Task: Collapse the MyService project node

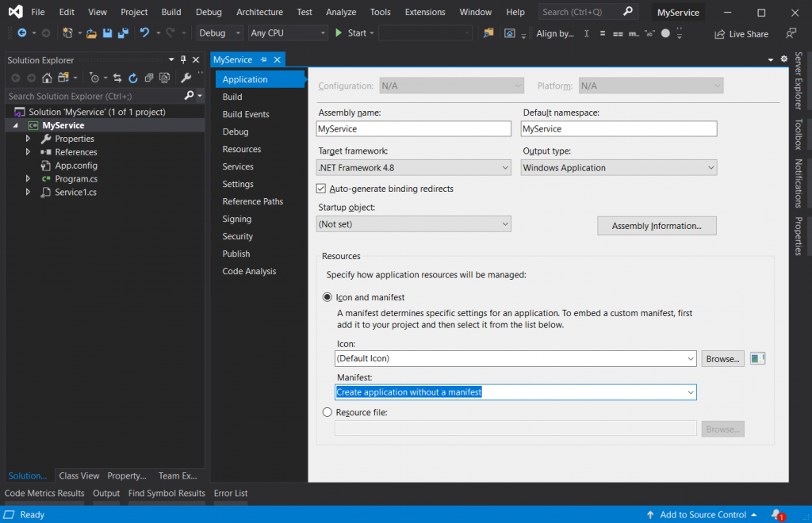Action: (x=16, y=125)
